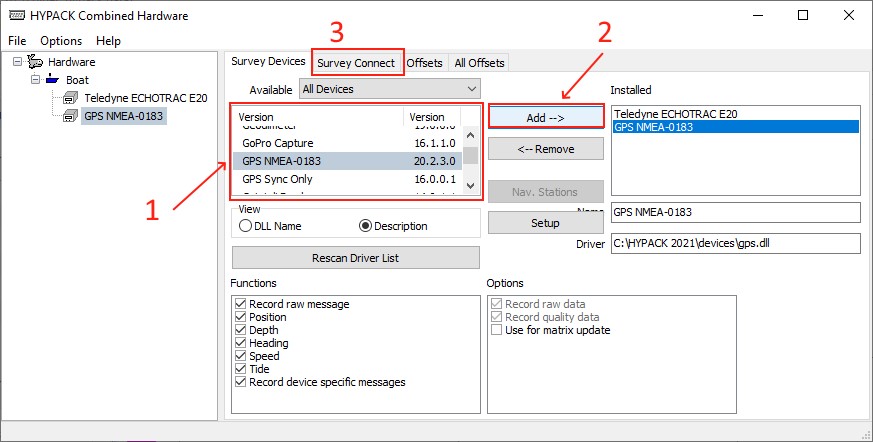Click the Add --> button
Image resolution: width=873 pixels, height=442 pixels.
pos(546,118)
